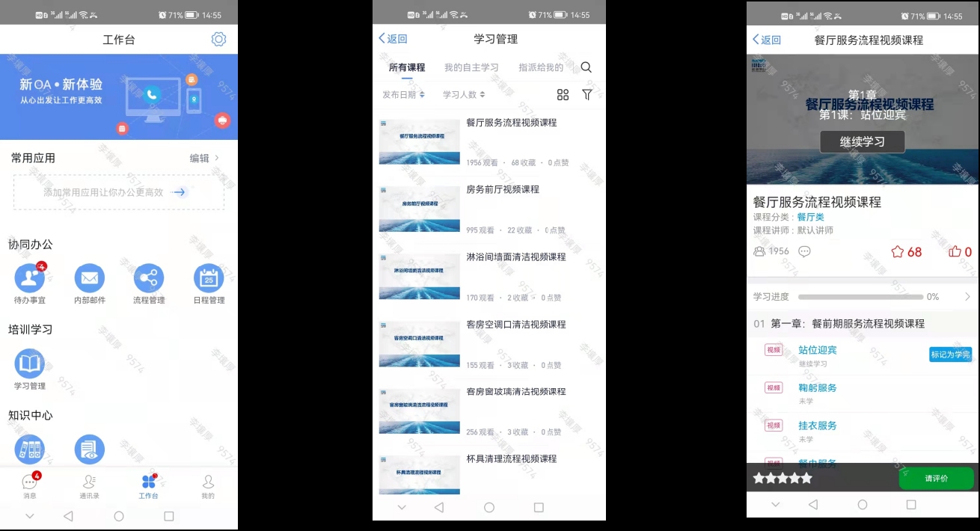Tap Android back triangle on the 学习管理 screen

439,507
